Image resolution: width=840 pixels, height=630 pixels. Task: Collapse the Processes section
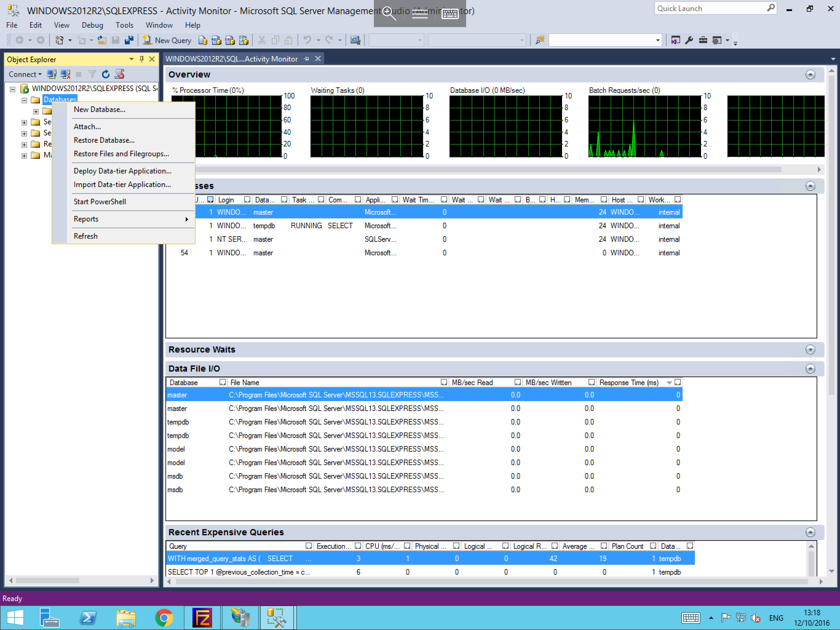point(810,186)
